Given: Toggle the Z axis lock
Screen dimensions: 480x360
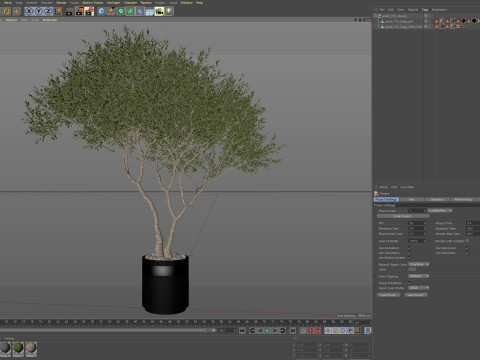Looking at the screenshot, I should tap(48, 11).
